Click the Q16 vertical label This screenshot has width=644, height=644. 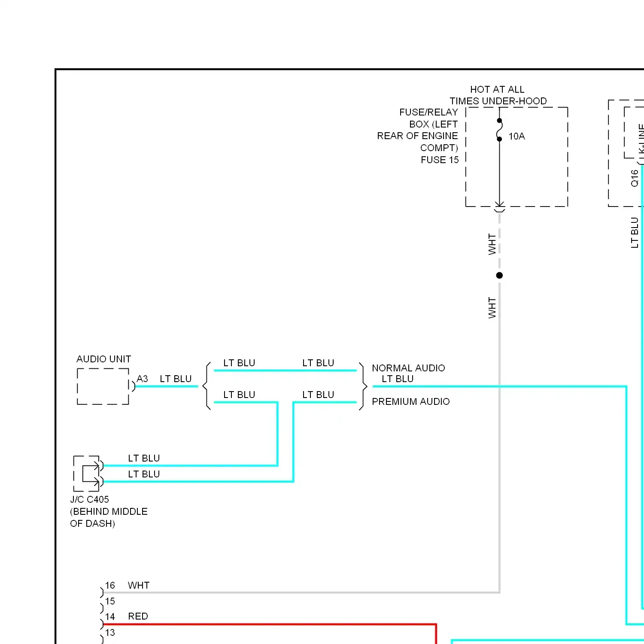635,178
